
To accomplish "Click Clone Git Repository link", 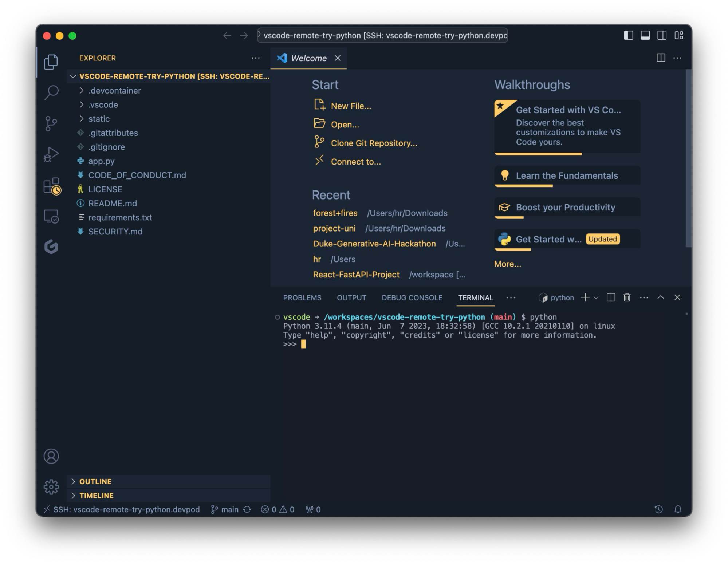I will click(374, 143).
